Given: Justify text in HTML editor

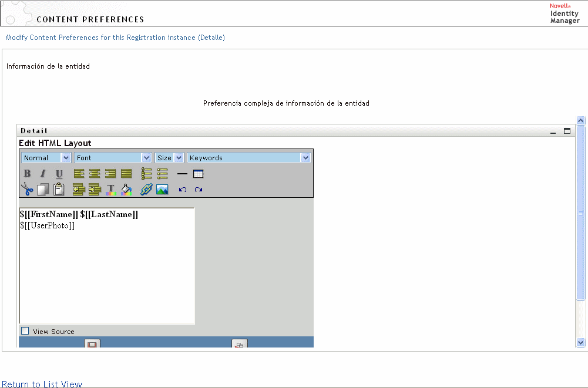Looking at the screenshot, I should pyautogui.click(x=126, y=174).
